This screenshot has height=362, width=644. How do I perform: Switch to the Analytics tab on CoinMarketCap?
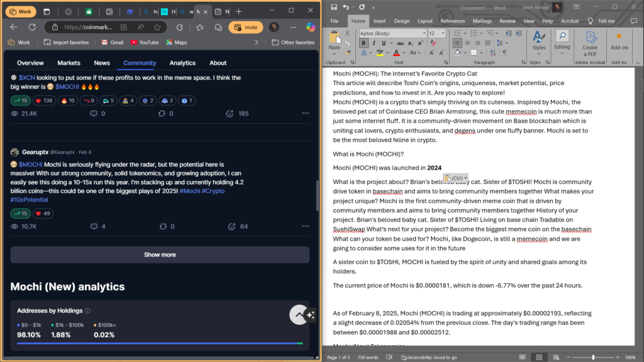(x=182, y=63)
